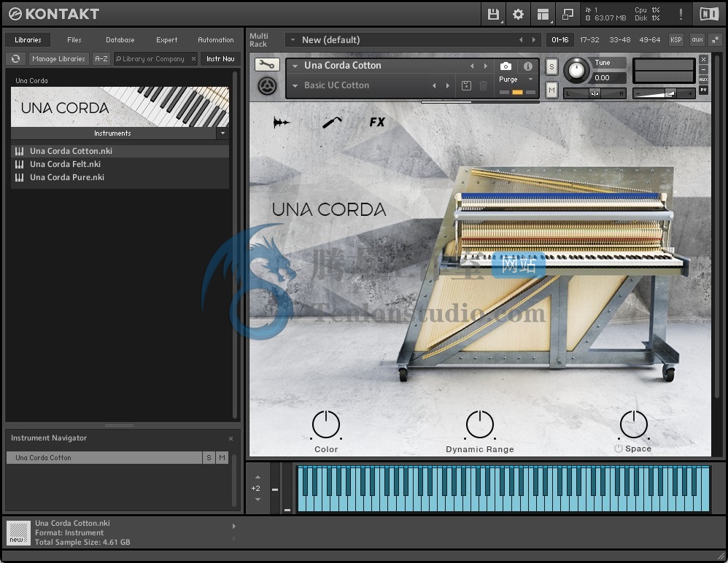Click the Library or Company search field
The height and width of the screenshot is (563, 728).
(x=156, y=59)
